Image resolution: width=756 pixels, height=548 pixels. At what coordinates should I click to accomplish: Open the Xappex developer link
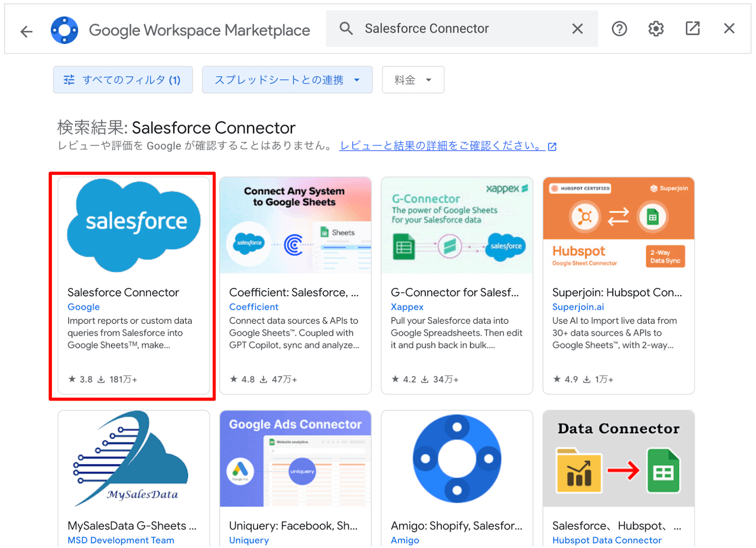(x=407, y=307)
